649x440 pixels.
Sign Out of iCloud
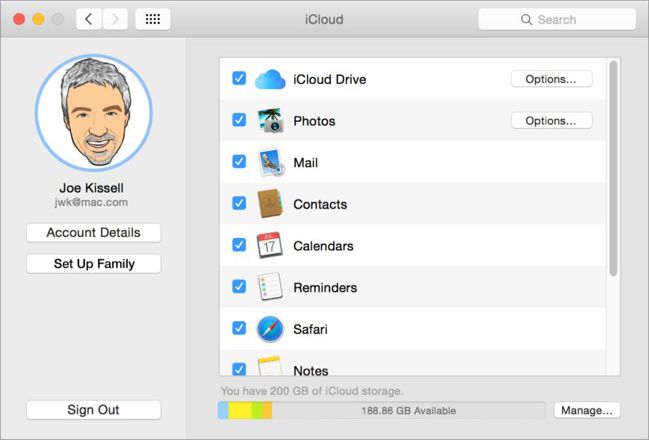point(94,410)
